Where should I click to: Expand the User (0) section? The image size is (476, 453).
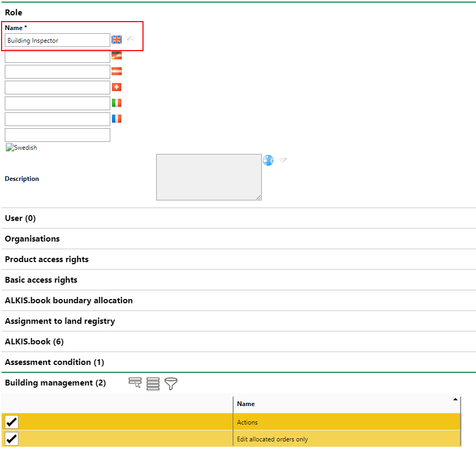(20, 218)
